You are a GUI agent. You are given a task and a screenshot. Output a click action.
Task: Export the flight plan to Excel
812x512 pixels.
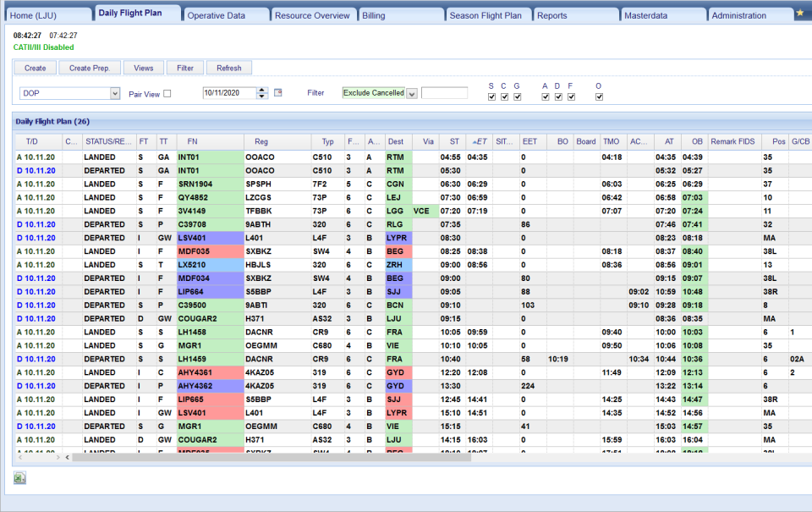click(x=19, y=478)
